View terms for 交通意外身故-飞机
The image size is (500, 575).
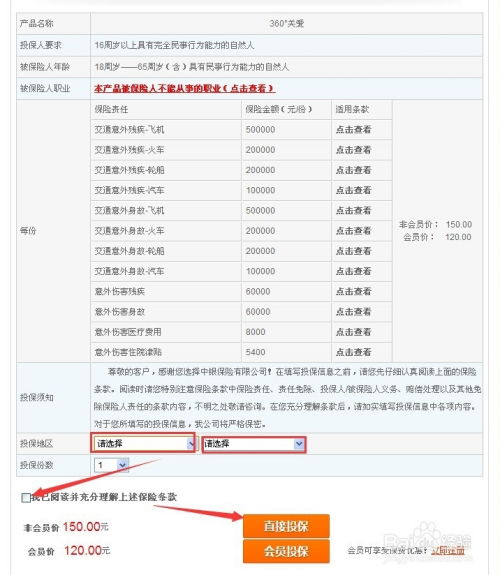[354, 210]
